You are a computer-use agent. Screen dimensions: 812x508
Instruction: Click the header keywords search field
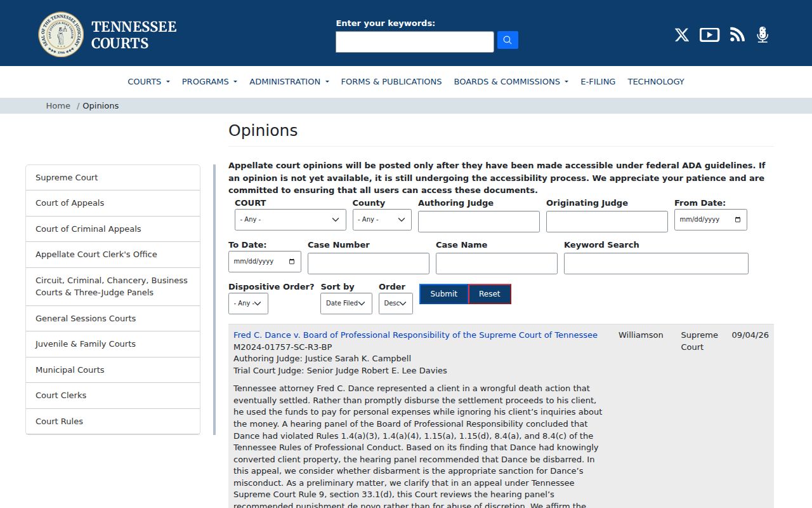(415, 42)
